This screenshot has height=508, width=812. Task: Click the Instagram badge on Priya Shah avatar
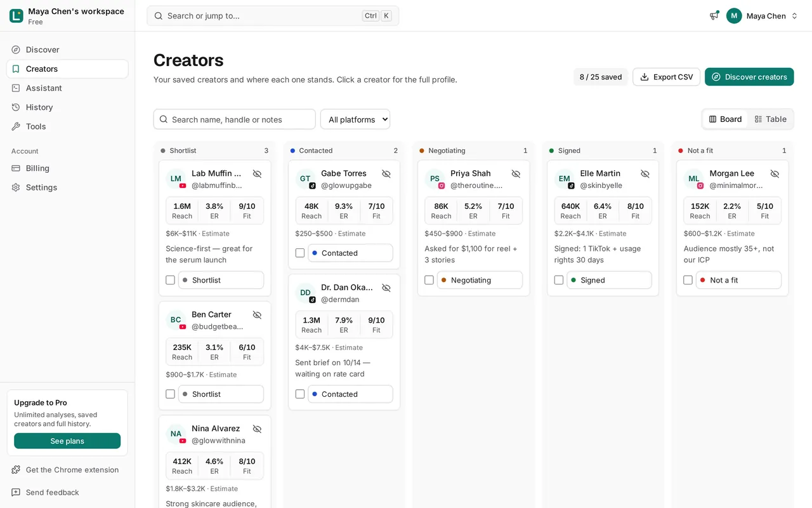point(442,186)
